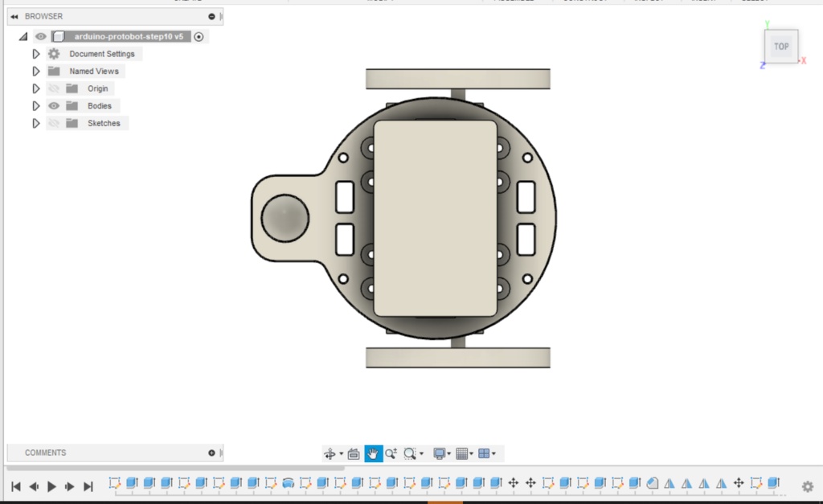Screen dimensions: 823x504
Task: Select the last mirror feature in timeline
Action: 722,483
